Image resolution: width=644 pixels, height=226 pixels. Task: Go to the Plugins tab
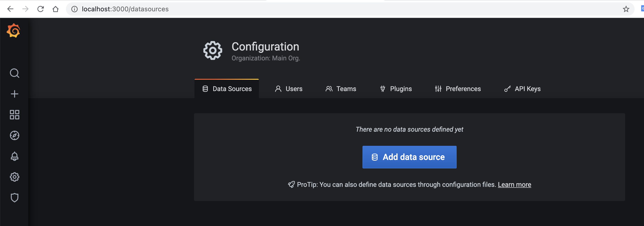point(396,89)
